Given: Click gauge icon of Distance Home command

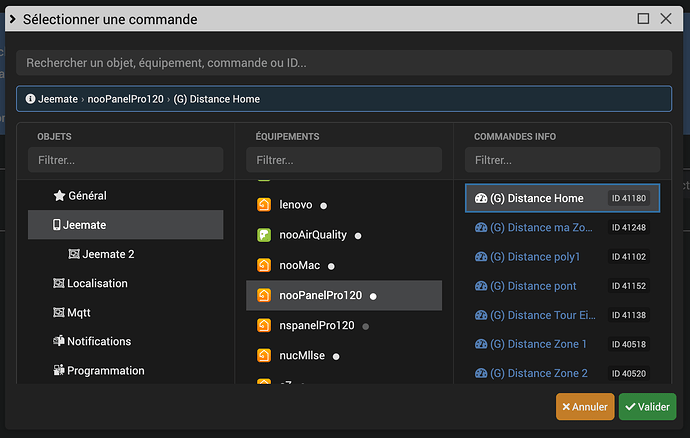Looking at the screenshot, I should [481, 198].
